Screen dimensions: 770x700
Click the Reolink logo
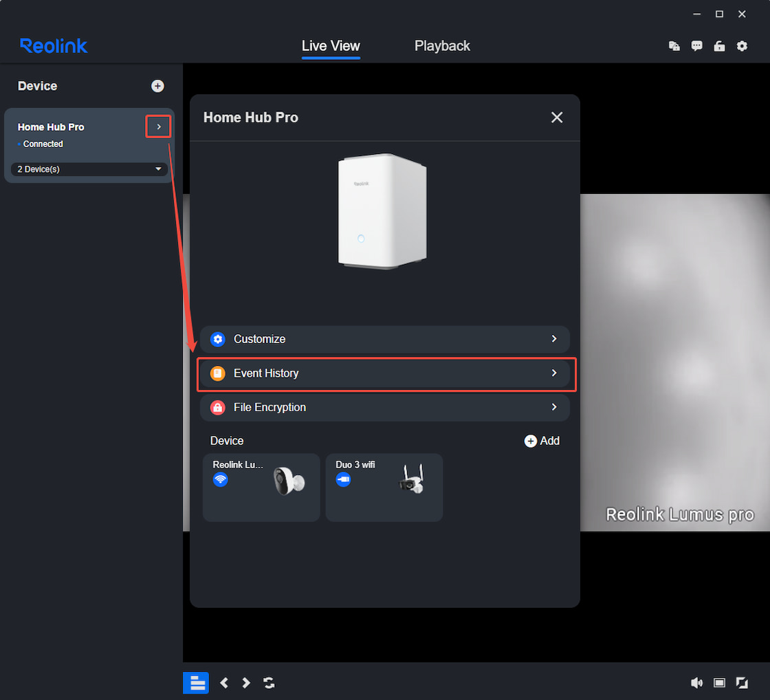tap(54, 45)
